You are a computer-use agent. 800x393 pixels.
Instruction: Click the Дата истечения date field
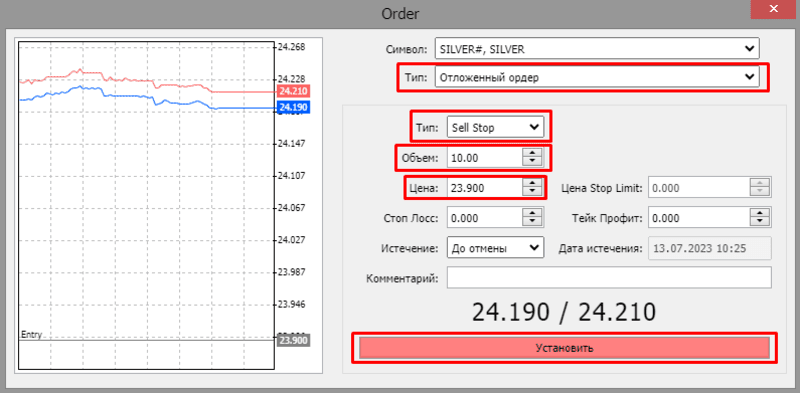pos(710,249)
